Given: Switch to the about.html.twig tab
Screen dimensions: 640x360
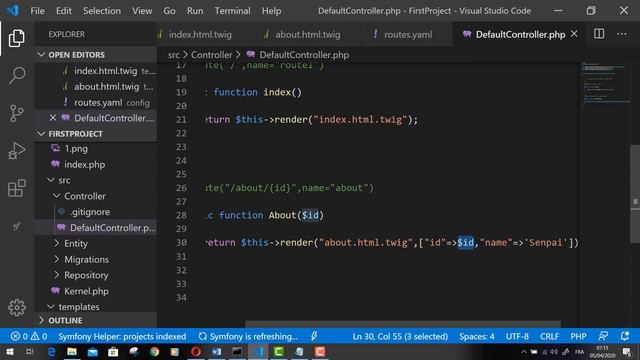Looking at the screenshot, I should [307, 34].
